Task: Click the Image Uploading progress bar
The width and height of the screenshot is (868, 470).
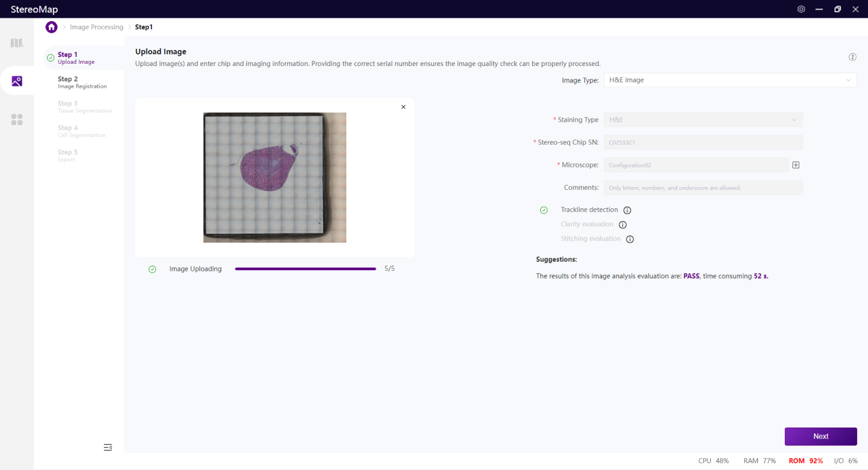Action: [305, 269]
